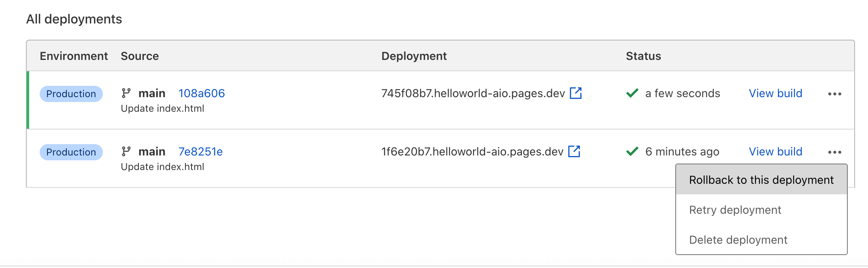Click Production badge on second deployment row
This screenshot has width=868, height=268.
click(71, 152)
